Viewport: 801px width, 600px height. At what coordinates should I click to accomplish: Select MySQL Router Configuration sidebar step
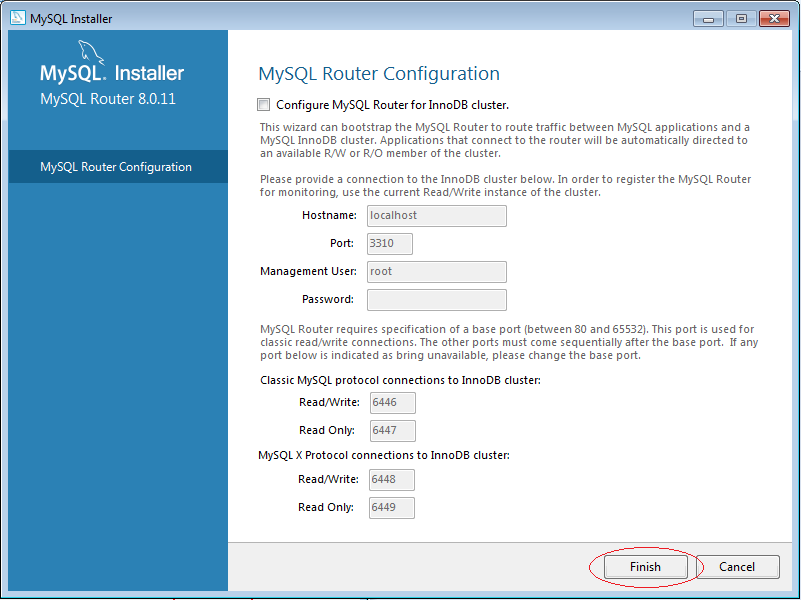(x=118, y=166)
